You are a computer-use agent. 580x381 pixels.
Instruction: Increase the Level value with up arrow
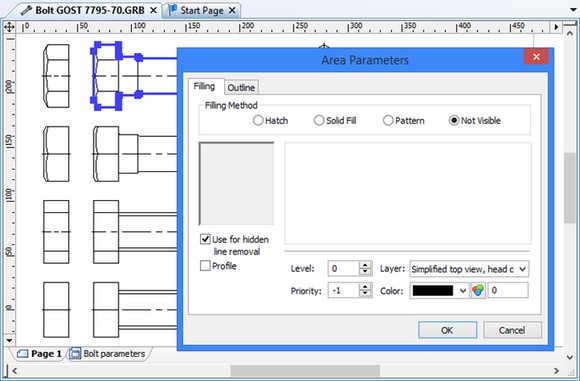pyautogui.click(x=365, y=265)
